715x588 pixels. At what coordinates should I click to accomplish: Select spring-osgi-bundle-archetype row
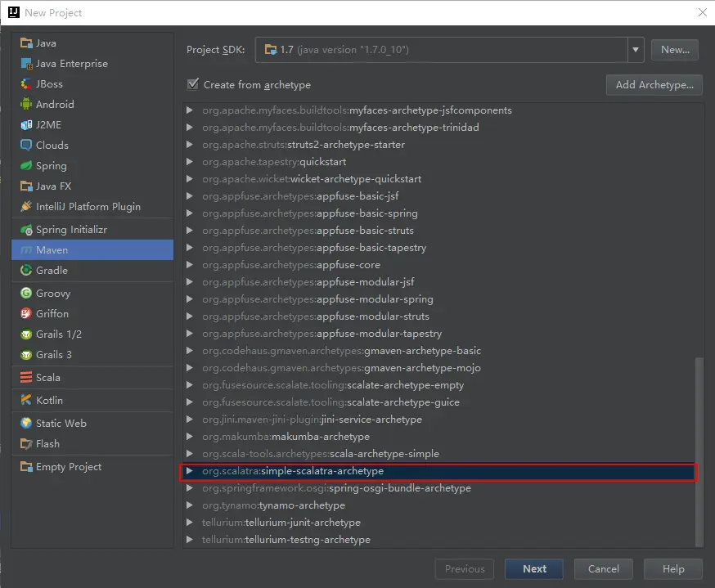click(x=439, y=488)
